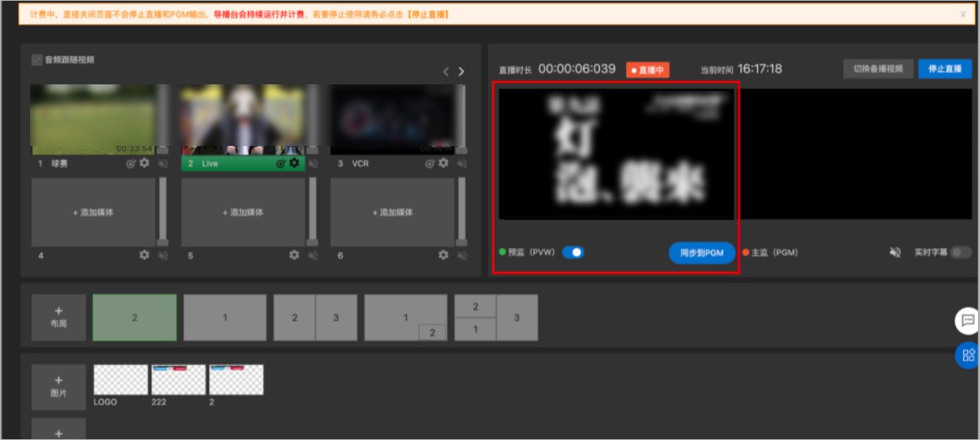Click the black PGM program monitor
This screenshot has height=440, width=980.
[x=855, y=154]
